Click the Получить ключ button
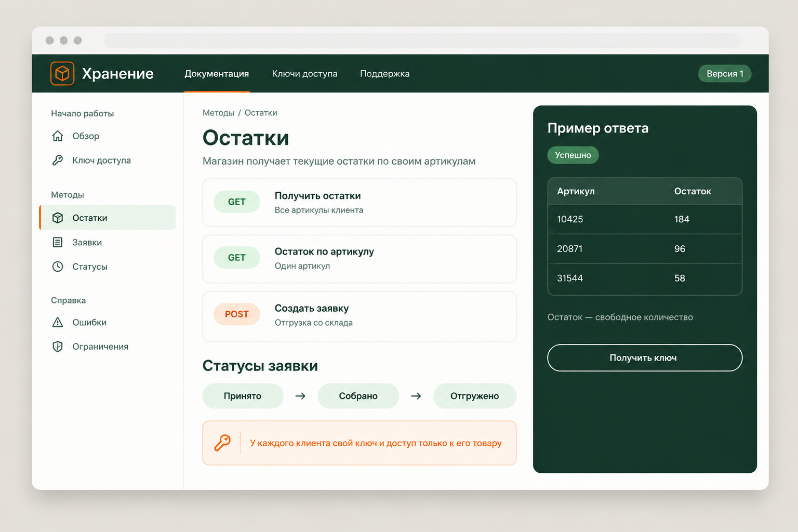798x532 pixels. [645, 358]
